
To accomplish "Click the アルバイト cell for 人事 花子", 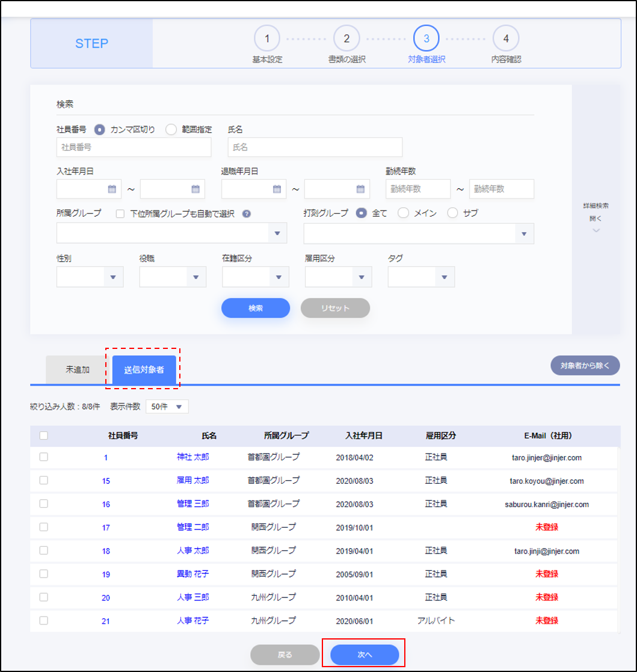I will pyautogui.click(x=436, y=621).
